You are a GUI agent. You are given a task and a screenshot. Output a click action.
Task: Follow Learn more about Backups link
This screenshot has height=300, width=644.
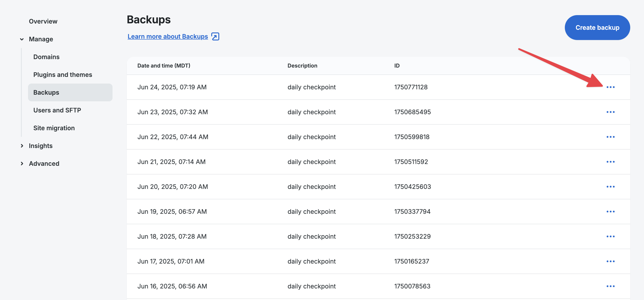[167, 36]
